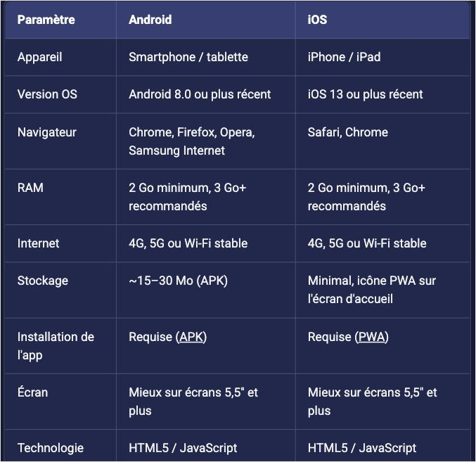
Task: Click the Stockage row label
Action: pos(43,281)
